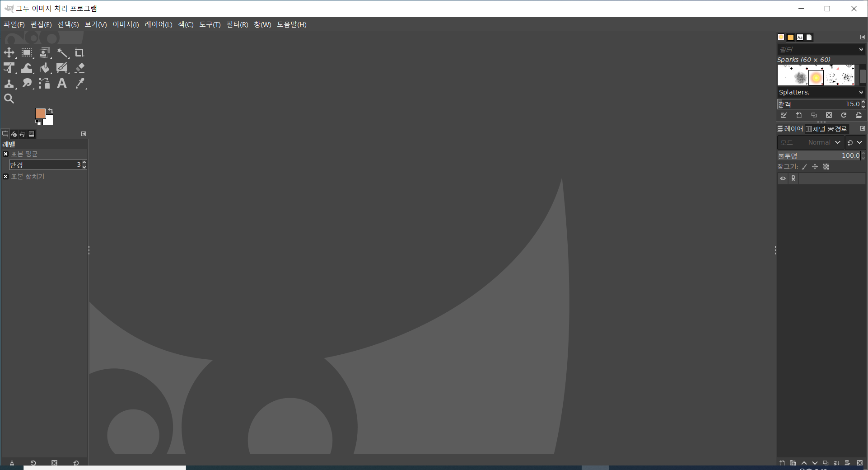Open the 편집(E) menu
The width and height of the screenshot is (868, 470).
[x=41, y=24]
